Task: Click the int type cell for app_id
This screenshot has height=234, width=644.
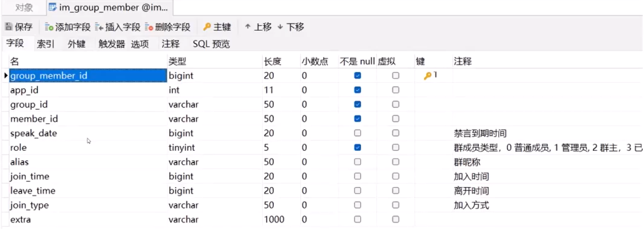Action: click(x=215, y=90)
